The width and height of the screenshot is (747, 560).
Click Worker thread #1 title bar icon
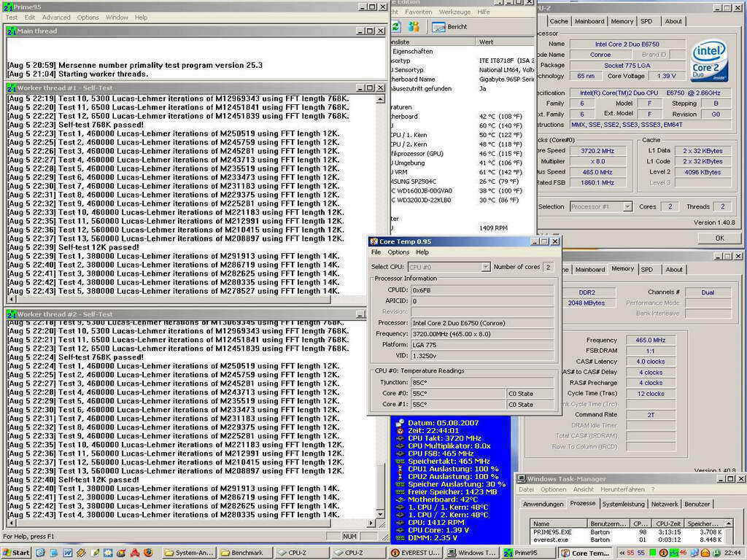point(12,87)
